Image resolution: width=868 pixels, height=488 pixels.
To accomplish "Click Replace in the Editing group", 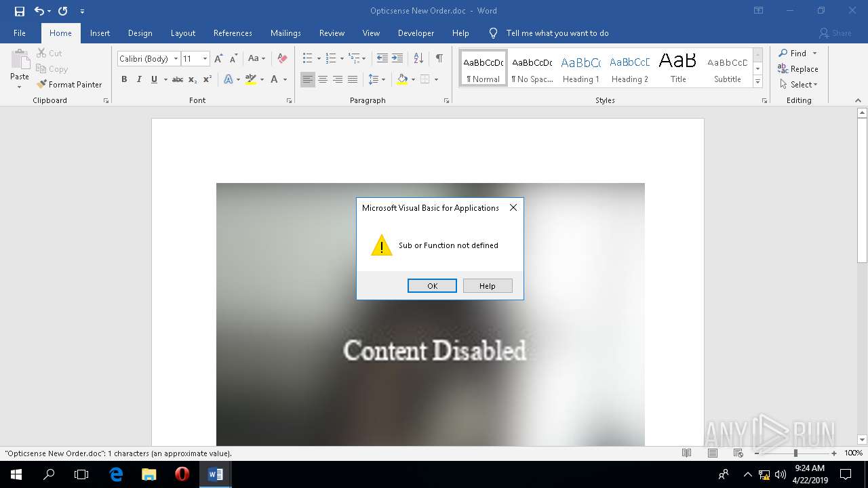I will click(x=798, y=69).
